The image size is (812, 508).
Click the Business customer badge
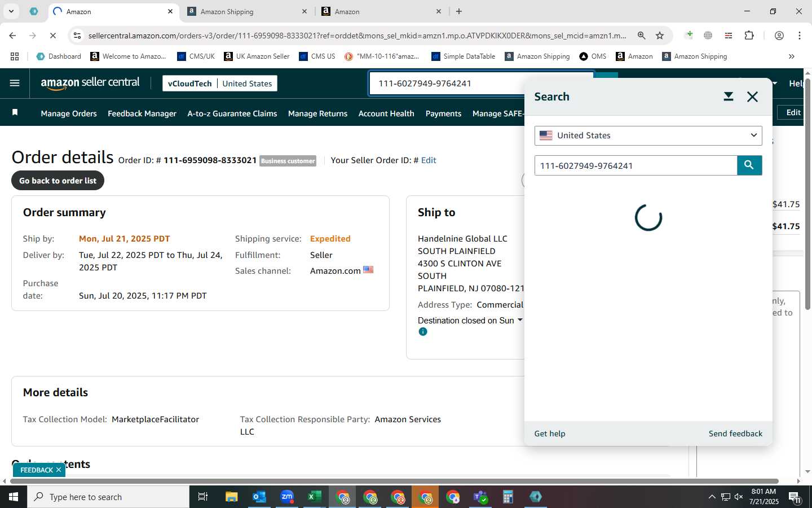[288, 161]
